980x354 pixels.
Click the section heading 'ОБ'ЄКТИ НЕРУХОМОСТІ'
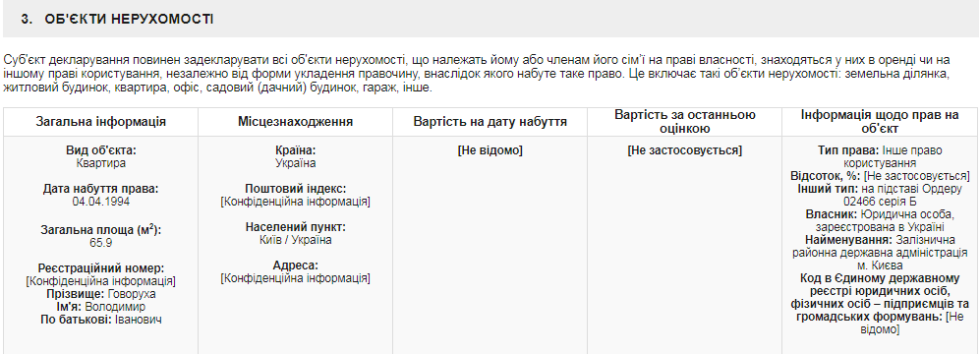coord(129,20)
